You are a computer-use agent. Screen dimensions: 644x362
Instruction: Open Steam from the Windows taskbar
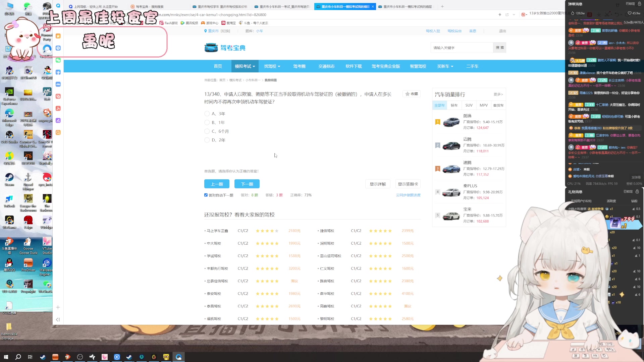43,357
